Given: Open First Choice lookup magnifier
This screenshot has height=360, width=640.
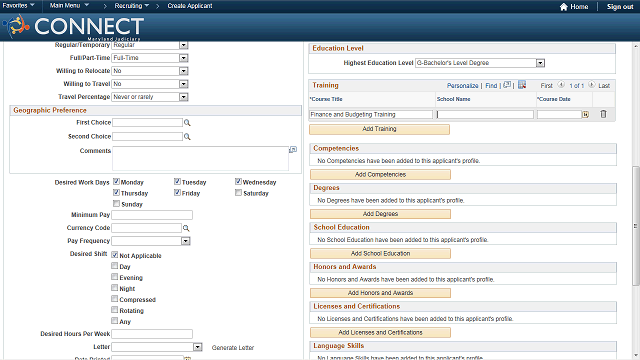Looking at the screenshot, I should pyautogui.click(x=187, y=122).
